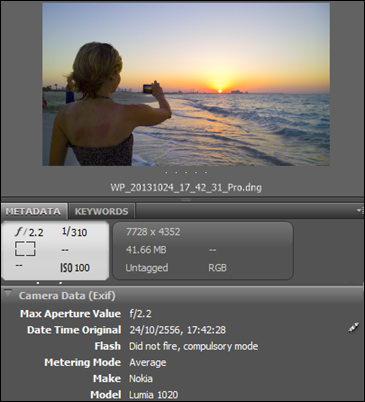Click the Make value Nokia

(141, 379)
